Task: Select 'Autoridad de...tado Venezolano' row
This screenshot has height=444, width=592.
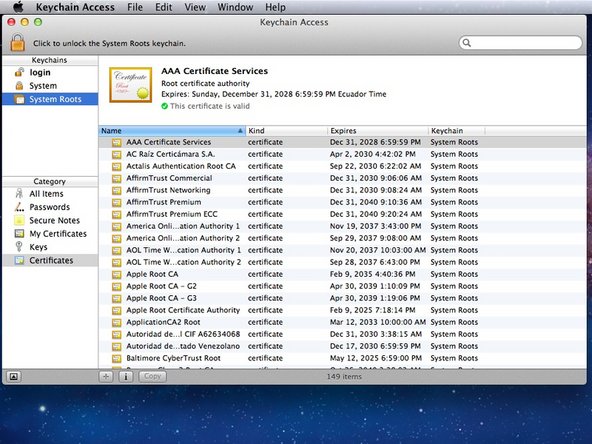Action: pyautogui.click(x=342, y=346)
